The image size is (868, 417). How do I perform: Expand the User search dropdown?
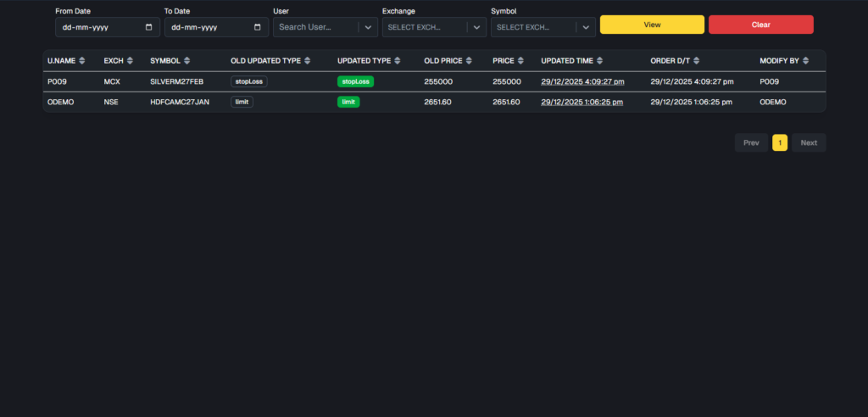(368, 27)
